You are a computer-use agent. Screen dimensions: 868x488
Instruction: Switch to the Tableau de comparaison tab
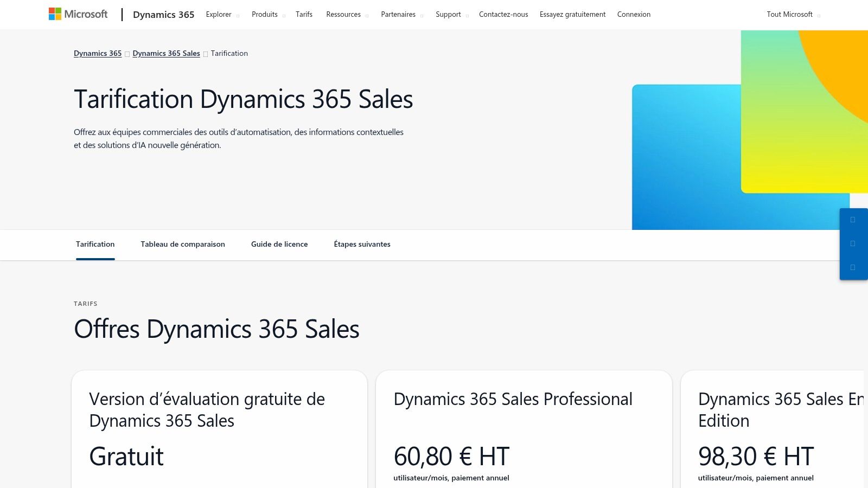(x=183, y=245)
